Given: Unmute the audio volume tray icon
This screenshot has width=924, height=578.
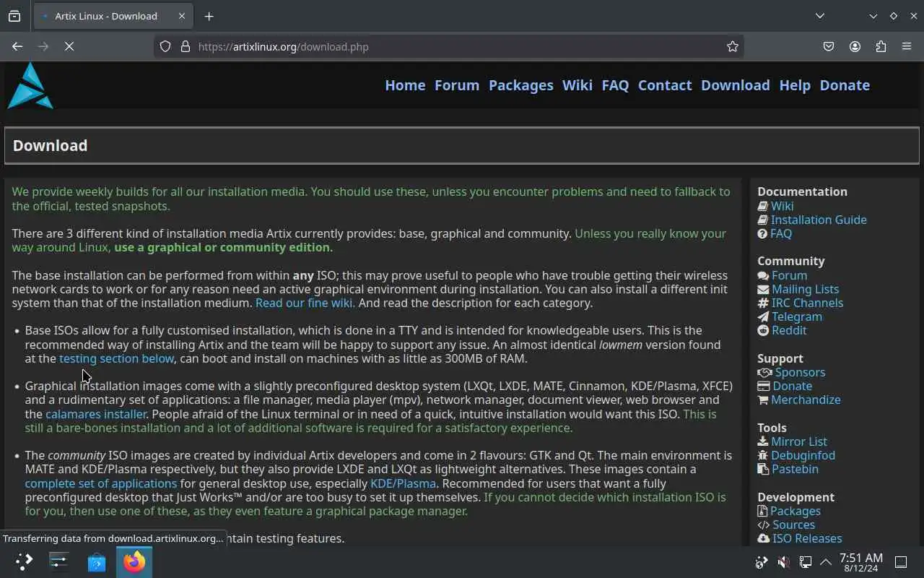Looking at the screenshot, I should coord(783,561).
